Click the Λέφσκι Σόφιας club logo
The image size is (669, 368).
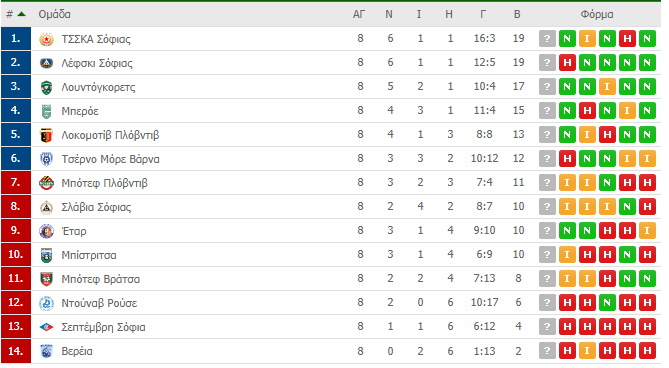point(46,63)
